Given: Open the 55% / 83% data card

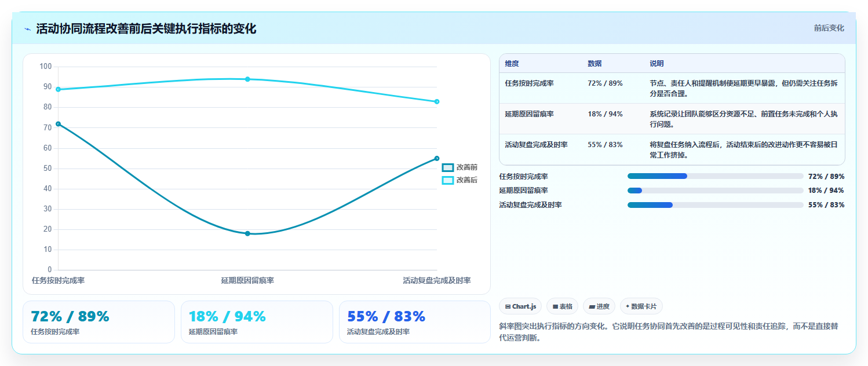Looking at the screenshot, I should 415,322.
